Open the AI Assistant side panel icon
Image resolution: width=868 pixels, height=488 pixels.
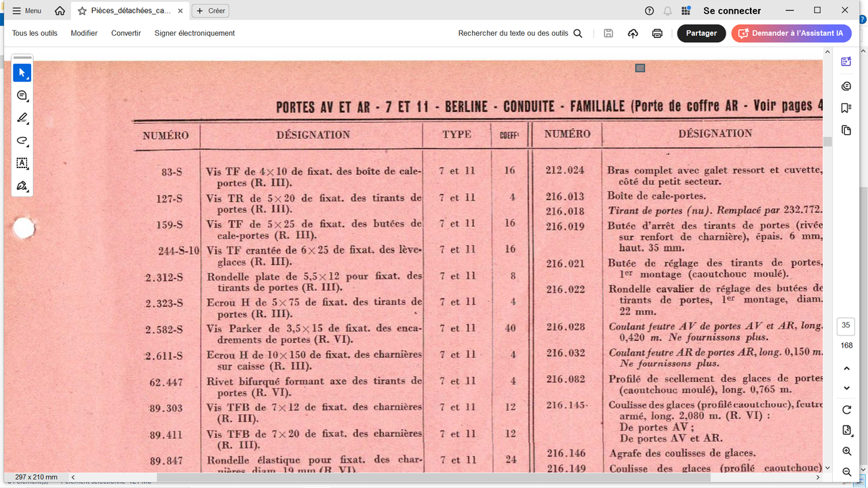click(x=846, y=62)
